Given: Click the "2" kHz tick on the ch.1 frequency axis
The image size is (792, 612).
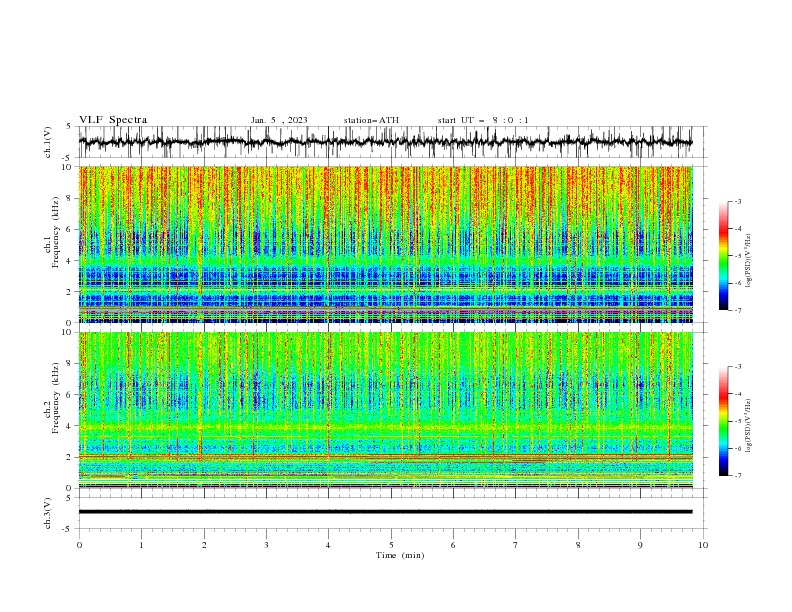Looking at the screenshot, I should 71,292.
